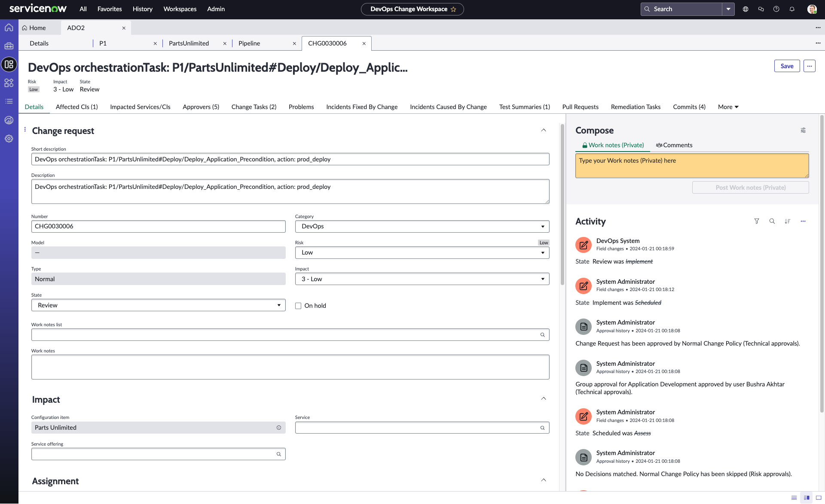Viewport: 825px width, 504px height.
Task: Open the briefcase icon in the left sidebar
Action: point(9,46)
